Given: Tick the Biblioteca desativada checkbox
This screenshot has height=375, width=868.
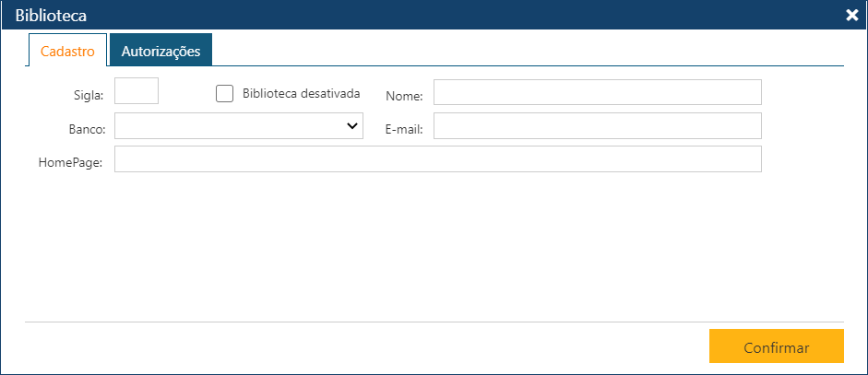Looking at the screenshot, I should (x=224, y=93).
